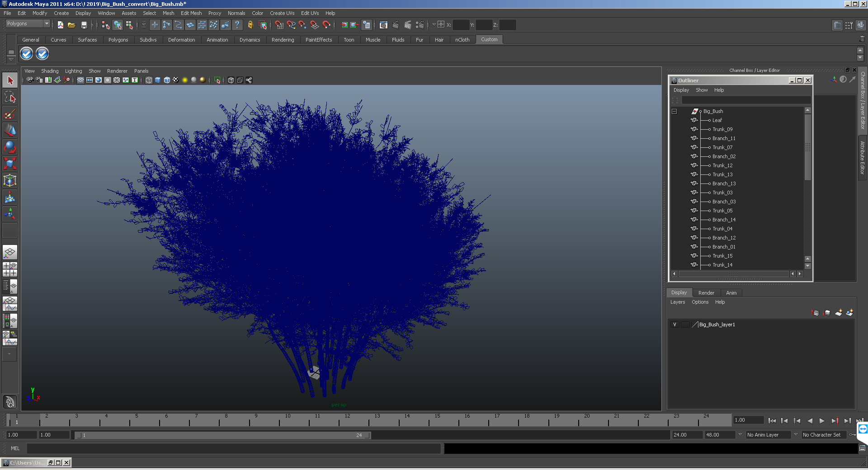Open Outliner Show menu

[702, 90]
